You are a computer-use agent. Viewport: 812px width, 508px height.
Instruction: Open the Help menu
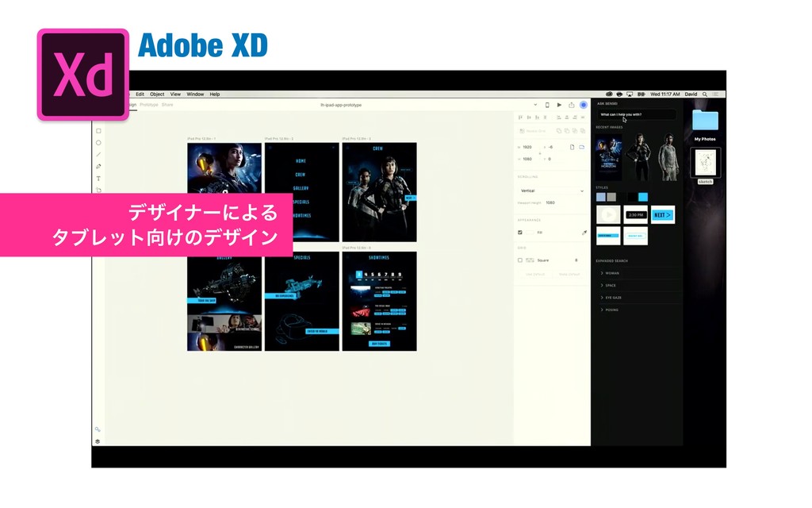(x=215, y=94)
